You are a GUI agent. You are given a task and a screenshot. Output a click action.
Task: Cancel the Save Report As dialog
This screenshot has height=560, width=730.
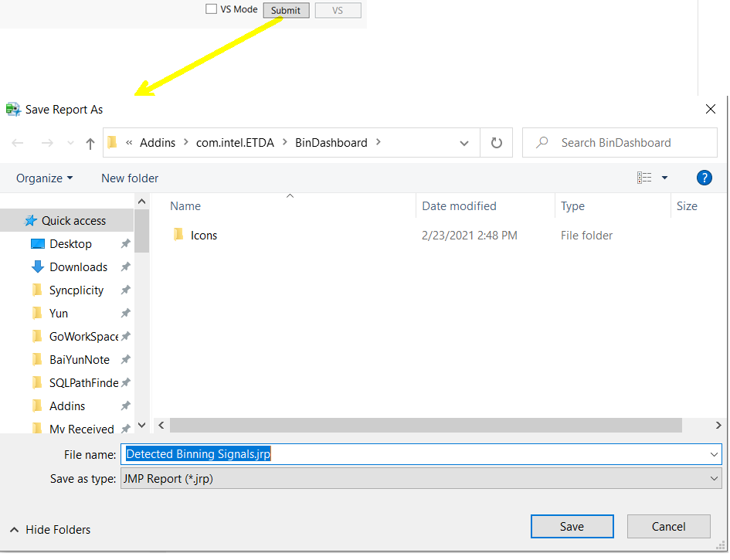pos(668,527)
